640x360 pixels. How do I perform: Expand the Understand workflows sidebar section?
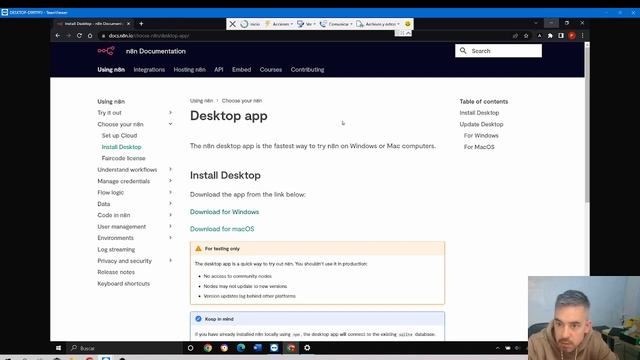pos(171,169)
